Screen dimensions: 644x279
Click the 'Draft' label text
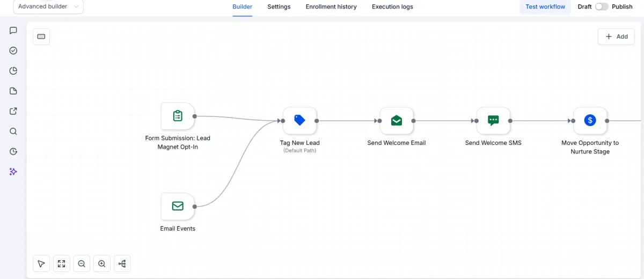pyautogui.click(x=585, y=7)
